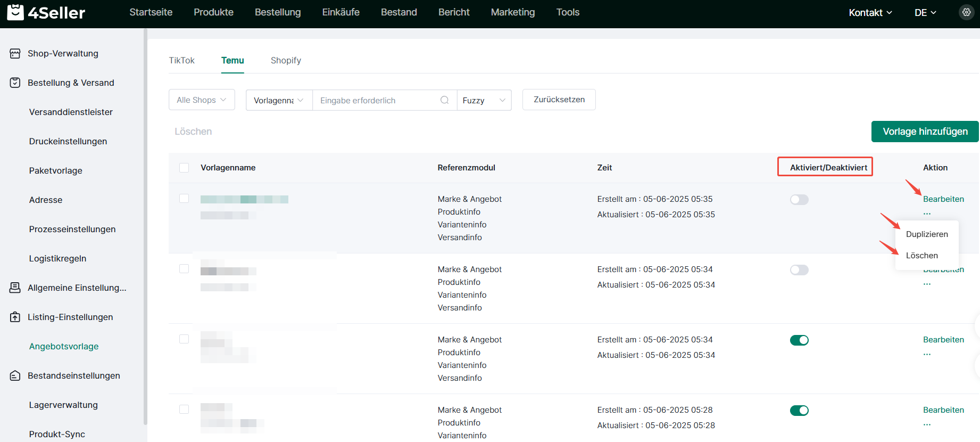
Task: Click the bulk Löschen button above table
Action: coord(193,132)
